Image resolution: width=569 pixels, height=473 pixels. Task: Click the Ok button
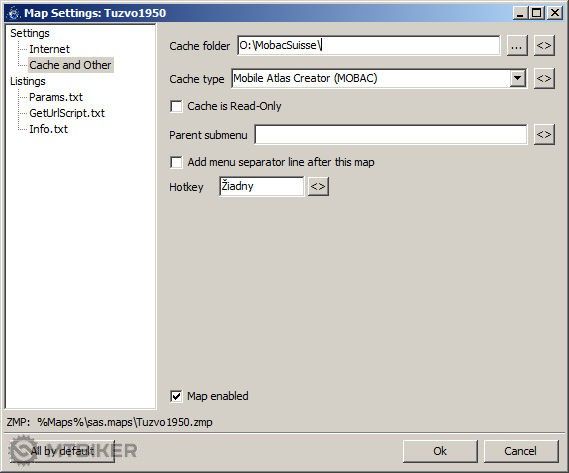(440, 451)
